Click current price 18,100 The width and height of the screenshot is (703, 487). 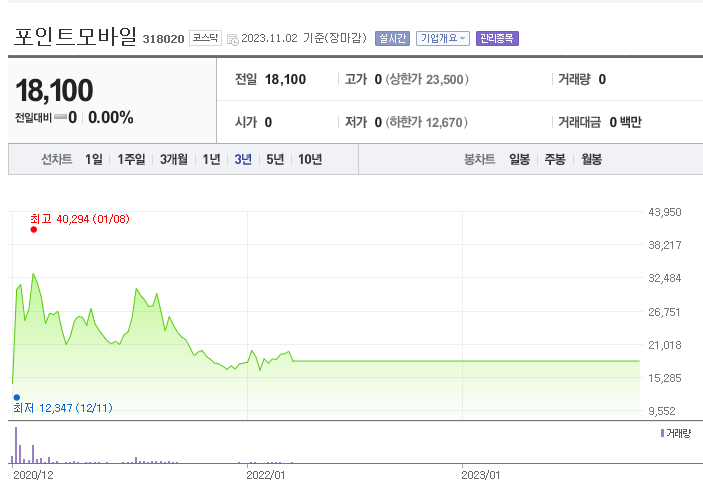tap(54, 90)
